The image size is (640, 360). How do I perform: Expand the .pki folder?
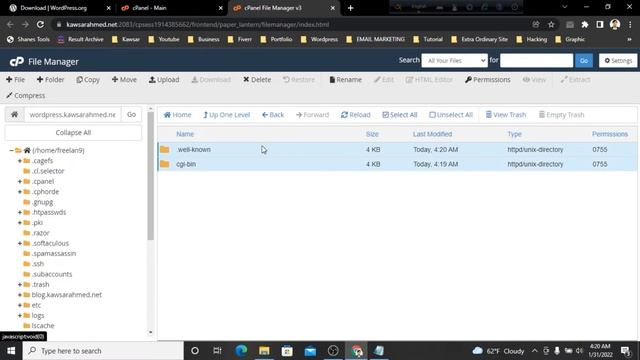point(20,222)
